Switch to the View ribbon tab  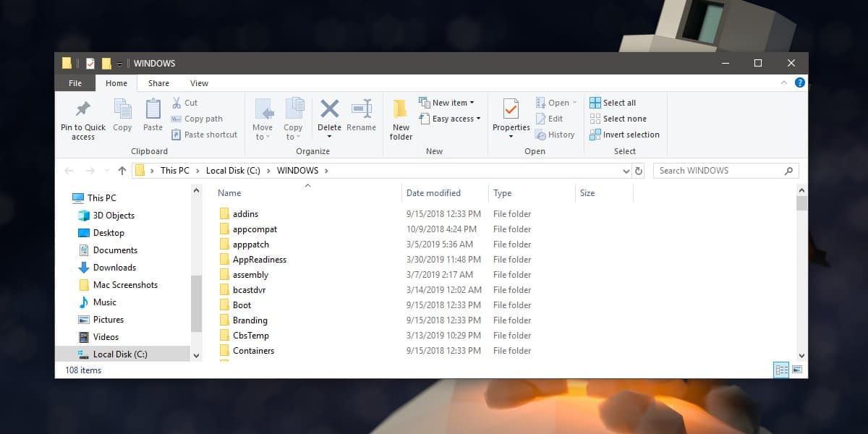pos(199,83)
